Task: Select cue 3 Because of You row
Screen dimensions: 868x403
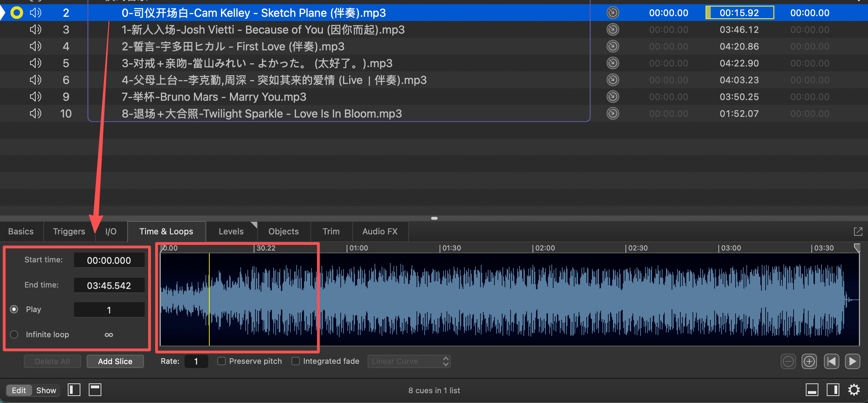Action: [x=434, y=30]
